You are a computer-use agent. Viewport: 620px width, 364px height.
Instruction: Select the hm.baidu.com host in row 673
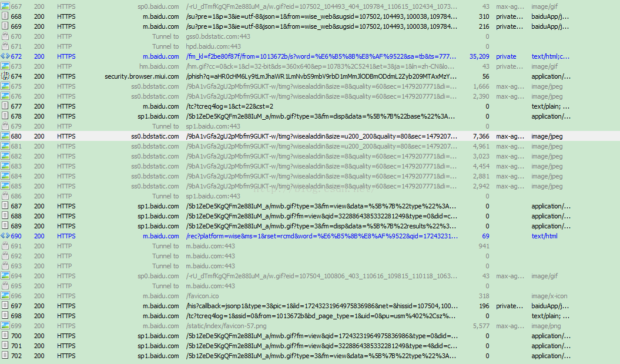pyautogui.click(x=159, y=66)
